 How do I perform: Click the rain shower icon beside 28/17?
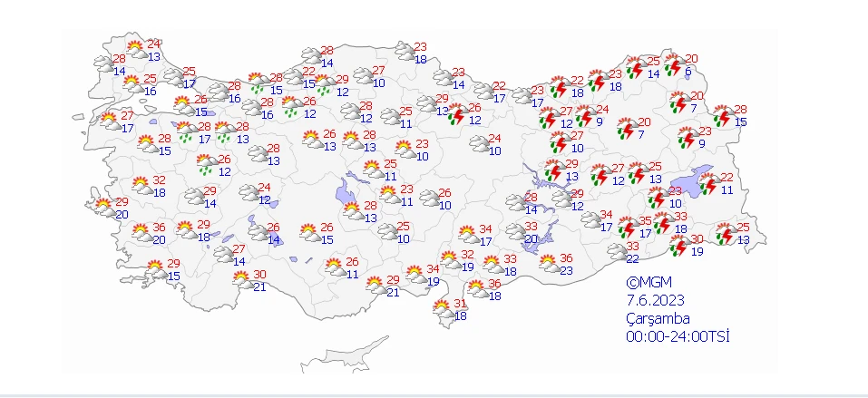point(188,133)
